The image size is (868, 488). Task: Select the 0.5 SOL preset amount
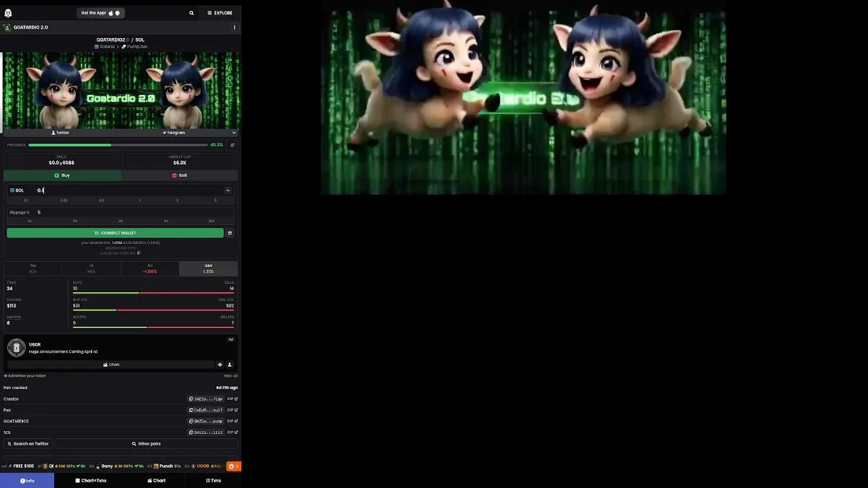[x=102, y=201]
